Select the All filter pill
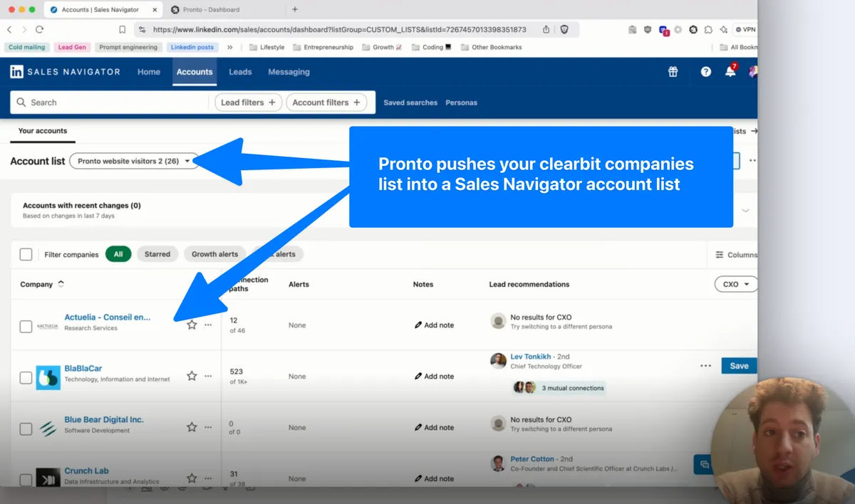The height and width of the screenshot is (504, 855). [118, 254]
